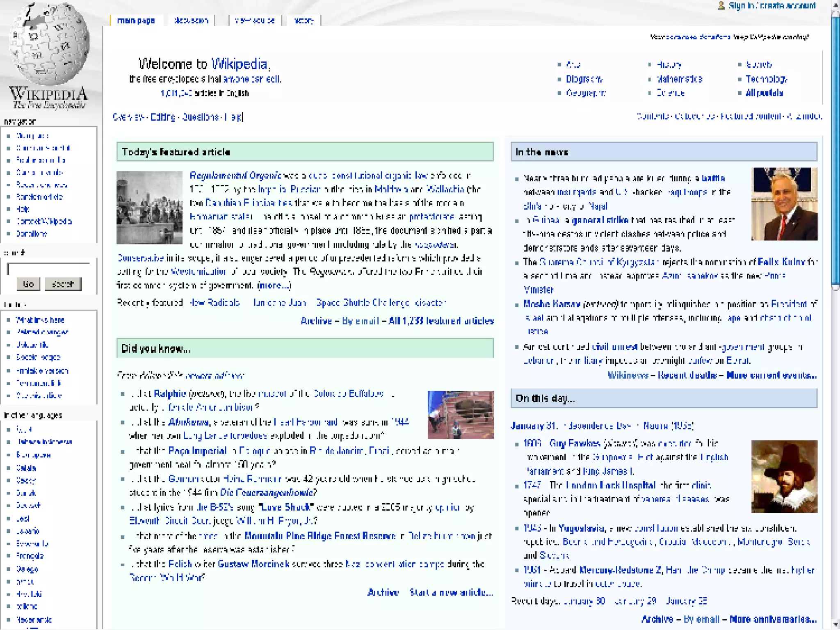The height and width of the screenshot is (630, 840).
Task: Click the user icon beside Sign in
Action: [721, 6]
